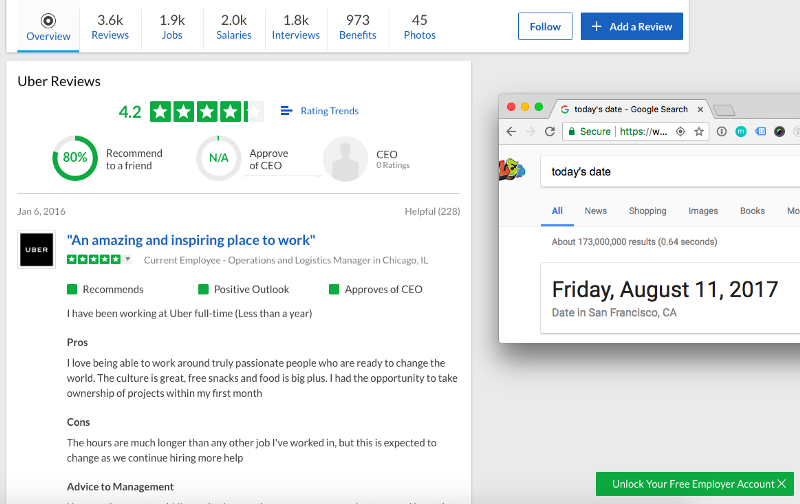Switch to Shopping search results
800x504 pixels.
click(647, 211)
